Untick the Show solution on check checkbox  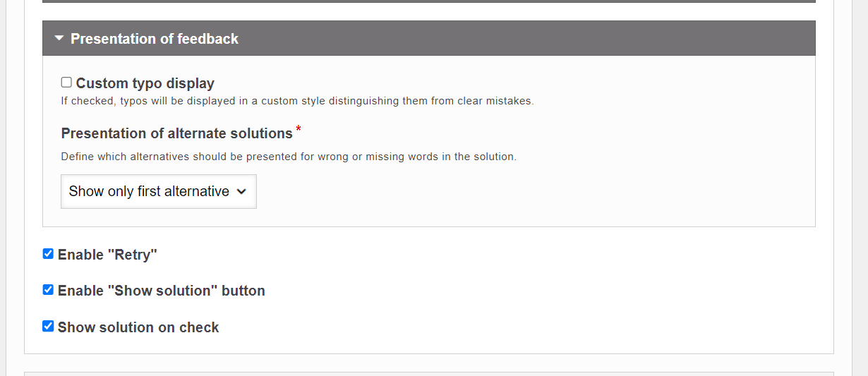(48, 326)
